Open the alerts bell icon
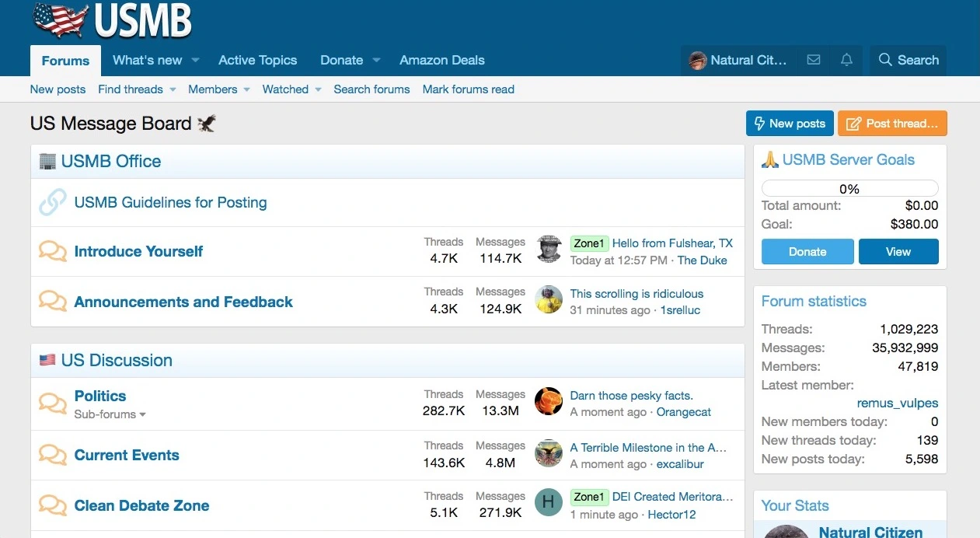 [846, 60]
